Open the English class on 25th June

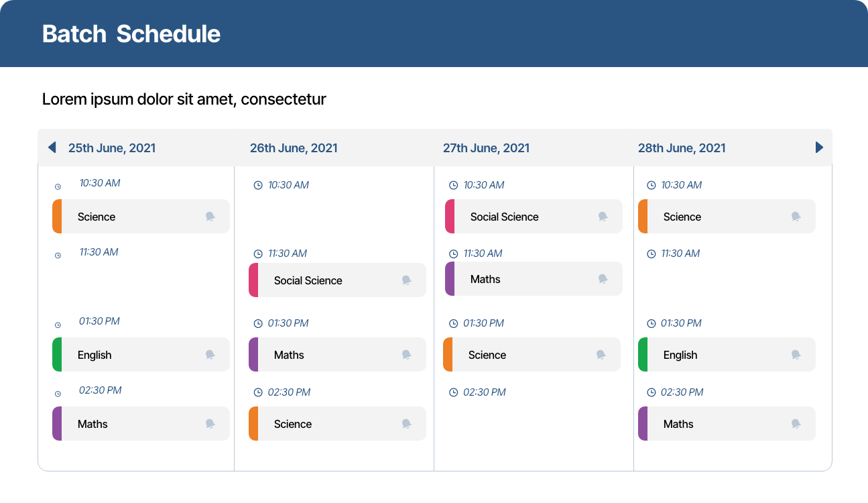tap(141, 355)
